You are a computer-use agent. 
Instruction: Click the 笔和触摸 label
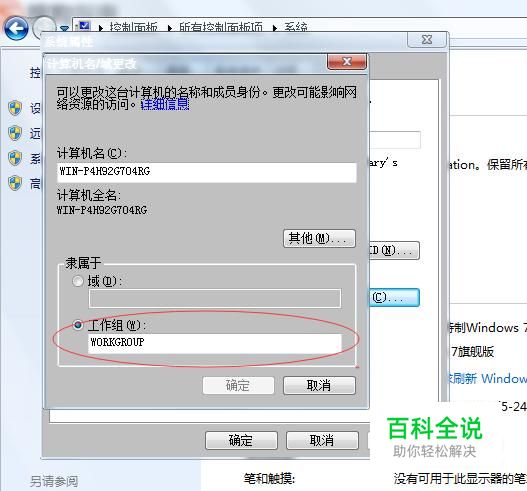click(269, 478)
